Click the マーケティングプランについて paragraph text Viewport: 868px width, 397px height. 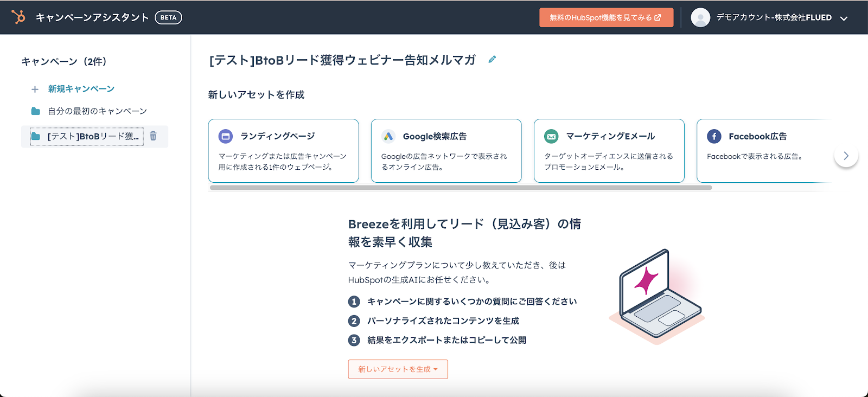(457, 272)
